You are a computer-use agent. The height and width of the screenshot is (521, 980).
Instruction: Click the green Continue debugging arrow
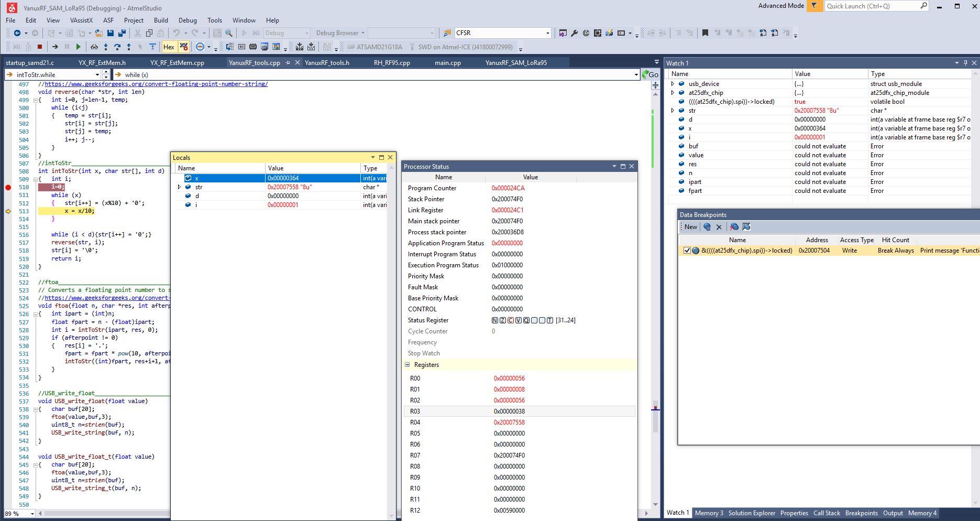tap(78, 47)
